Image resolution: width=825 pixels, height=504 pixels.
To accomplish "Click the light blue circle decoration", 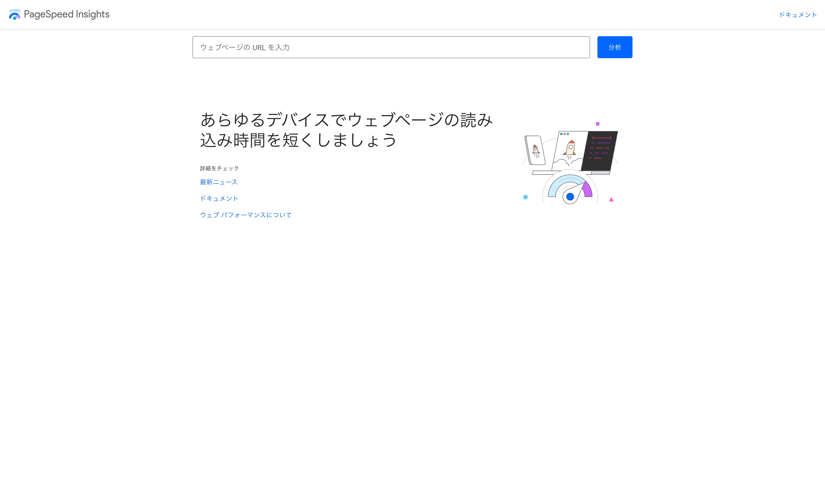I will tap(525, 197).
